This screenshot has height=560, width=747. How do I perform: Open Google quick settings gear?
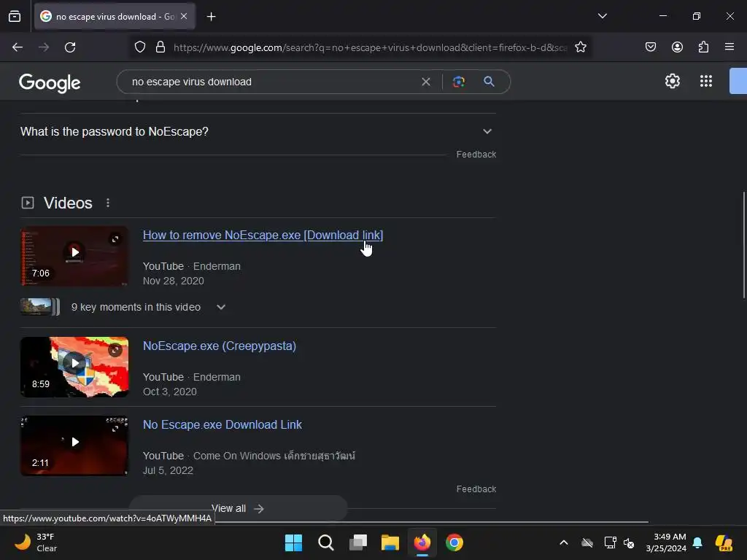point(672,81)
